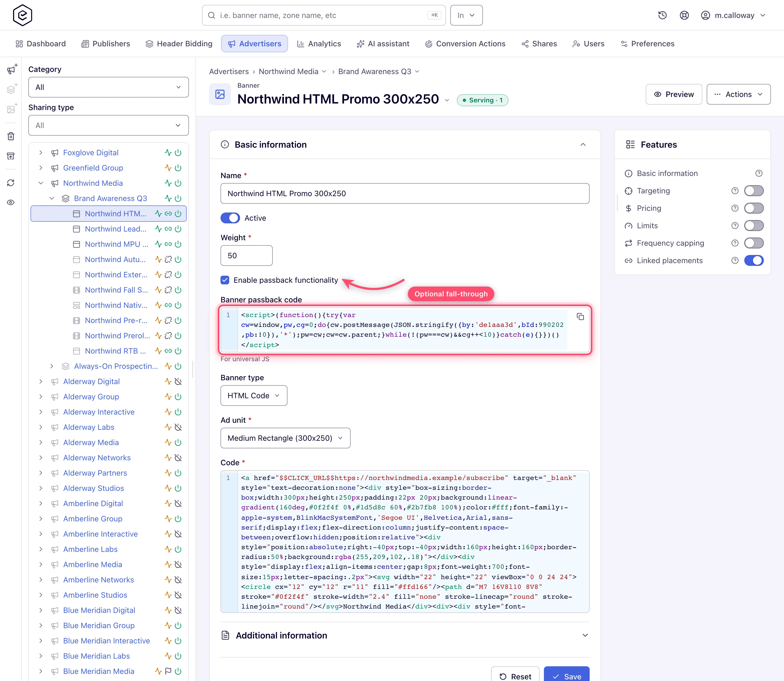Open the Sharing type dropdown
Screen dimensions: 784x681
coord(109,125)
